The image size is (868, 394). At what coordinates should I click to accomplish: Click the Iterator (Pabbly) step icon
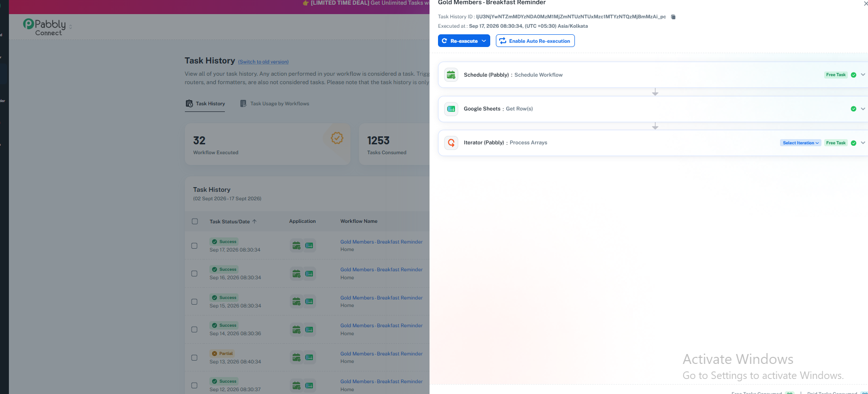coord(451,142)
